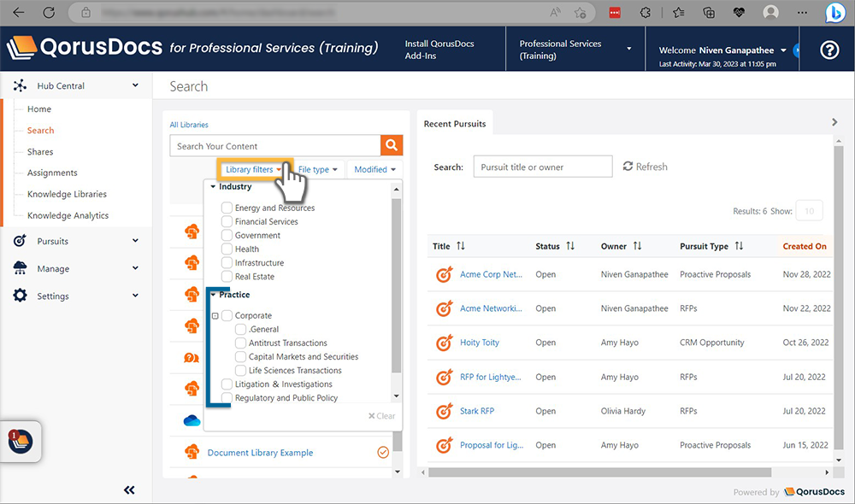Sort pursuits by Title column arrows
Viewport: 855px width, 504px height.
click(461, 246)
